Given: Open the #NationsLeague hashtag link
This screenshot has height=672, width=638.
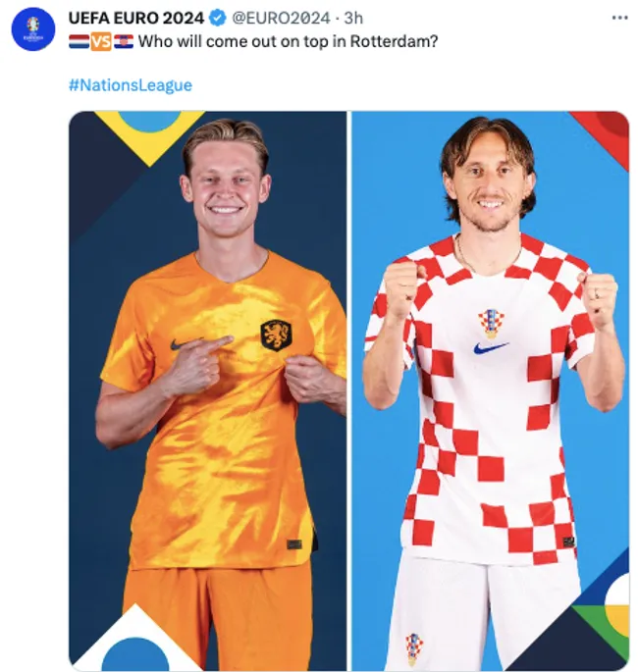Looking at the screenshot, I should (131, 84).
